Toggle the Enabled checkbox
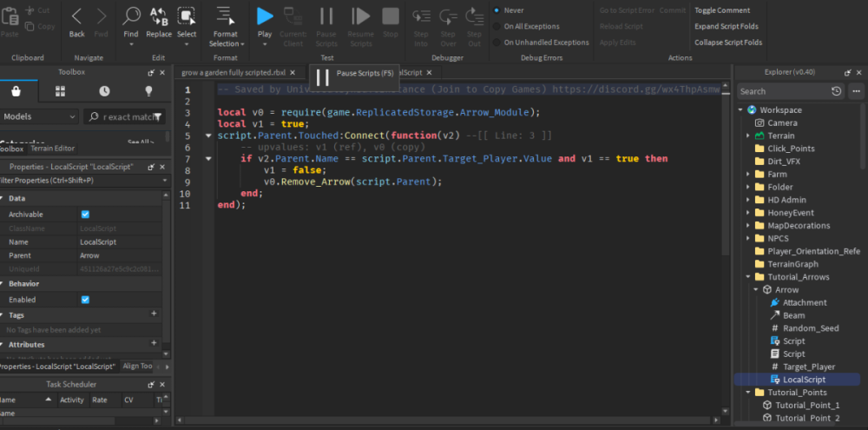Screen dimensions: 868x430 85,300
